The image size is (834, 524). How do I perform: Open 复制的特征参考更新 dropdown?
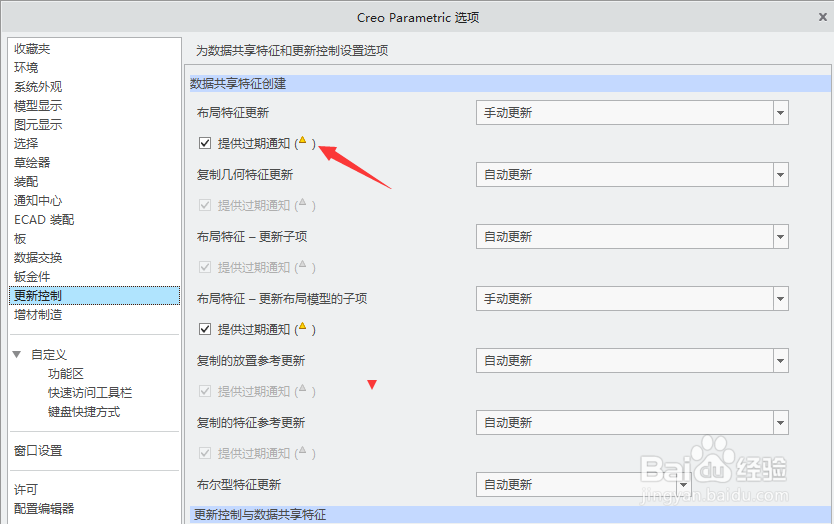(x=632, y=423)
